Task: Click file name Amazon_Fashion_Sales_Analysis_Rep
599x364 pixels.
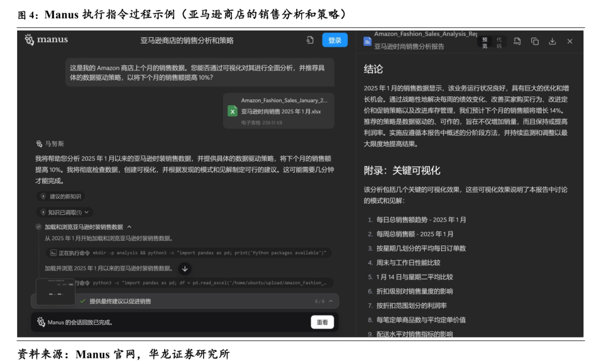Action: coord(425,34)
